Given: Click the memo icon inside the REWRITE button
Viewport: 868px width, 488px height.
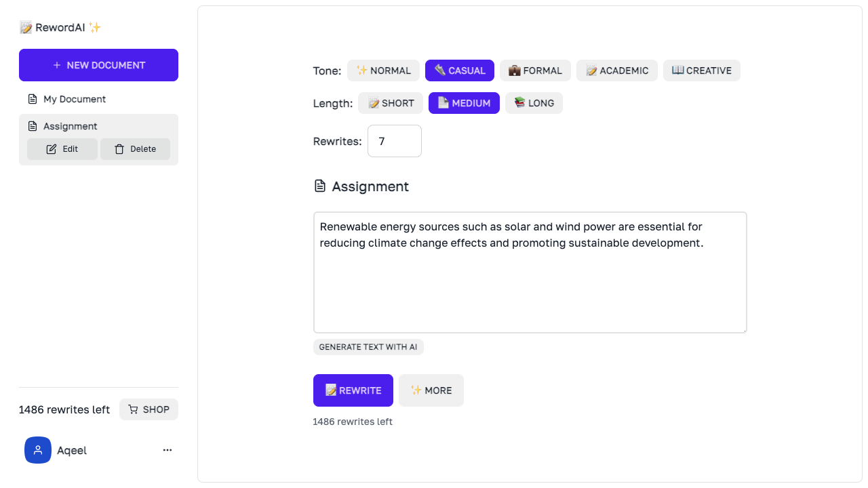Looking at the screenshot, I should (330, 390).
